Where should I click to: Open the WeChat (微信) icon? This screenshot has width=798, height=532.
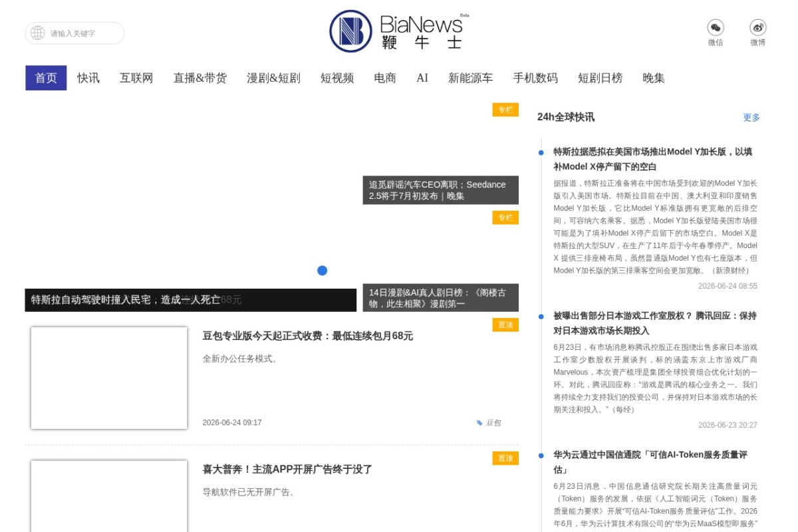pyautogui.click(x=716, y=27)
